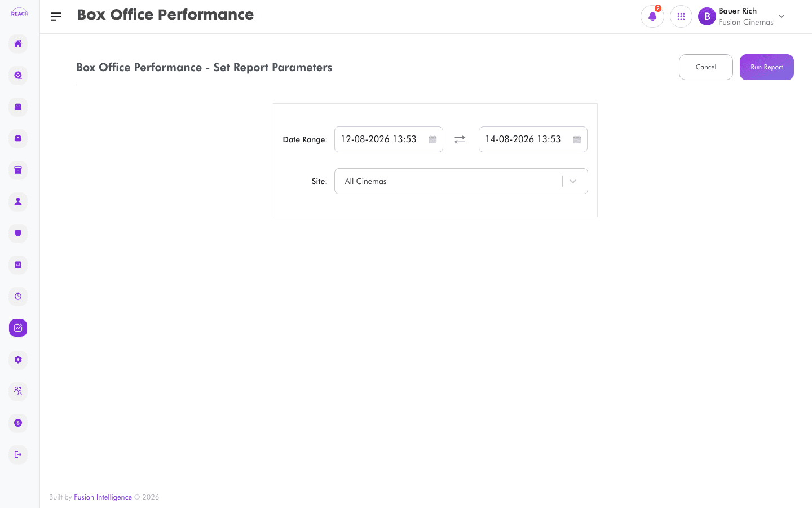Open the notifications bell
Screen dimensions: 812x508
pyautogui.click(x=652, y=16)
